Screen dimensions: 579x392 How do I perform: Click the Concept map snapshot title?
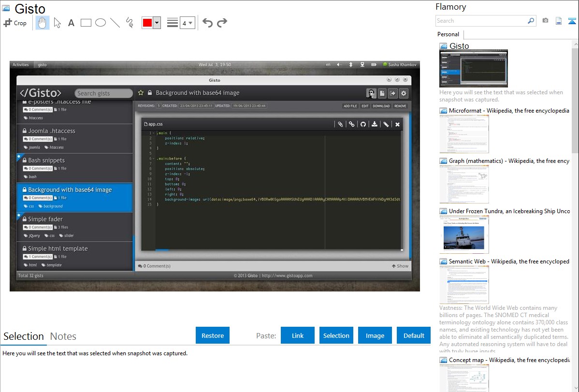click(509, 360)
